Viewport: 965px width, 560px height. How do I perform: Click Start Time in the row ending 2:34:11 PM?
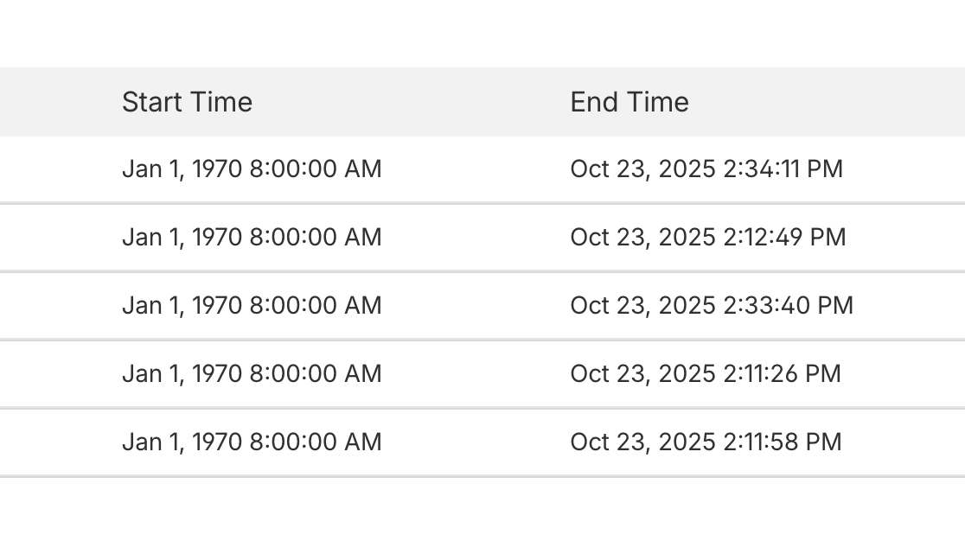point(252,169)
